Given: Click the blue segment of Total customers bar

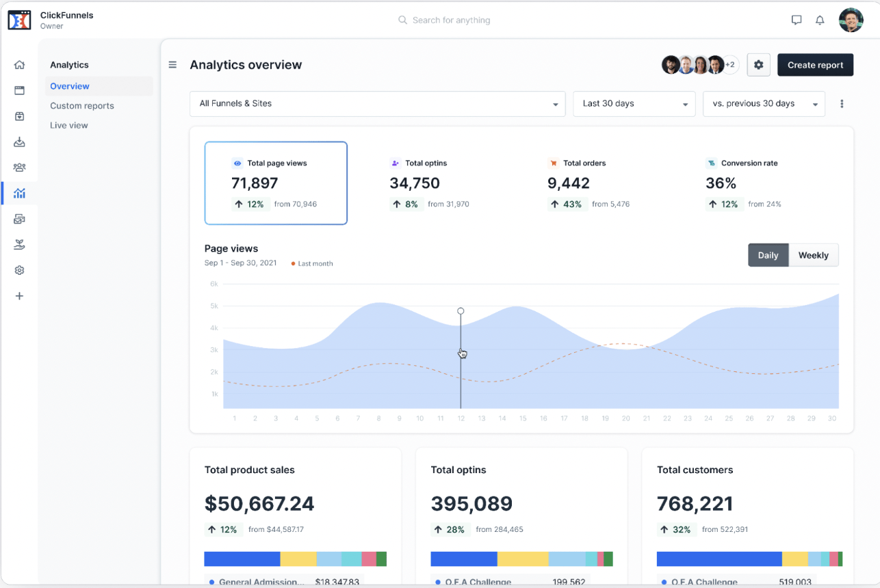Looking at the screenshot, I should (x=719, y=559).
